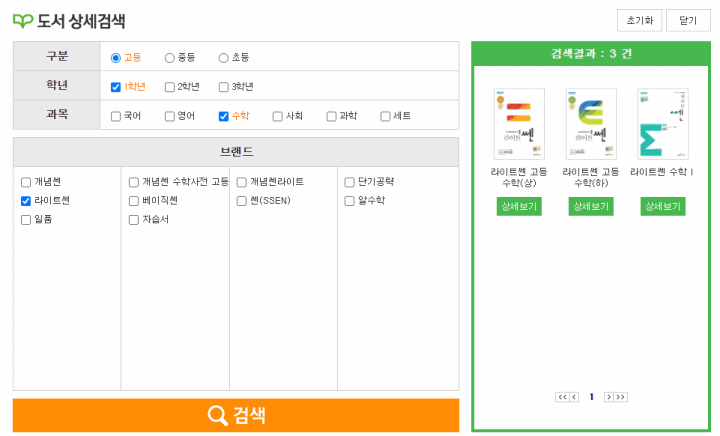Click the 라이트쎈 수학 I title
This screenshot has width=720, height=436.
[x=662, y=172]
